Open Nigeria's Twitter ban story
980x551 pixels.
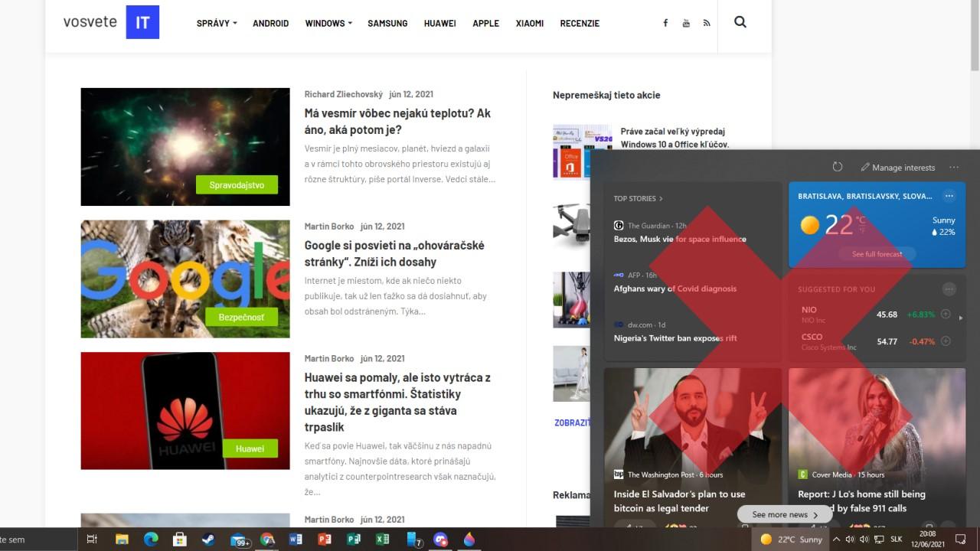click(675, 338)
